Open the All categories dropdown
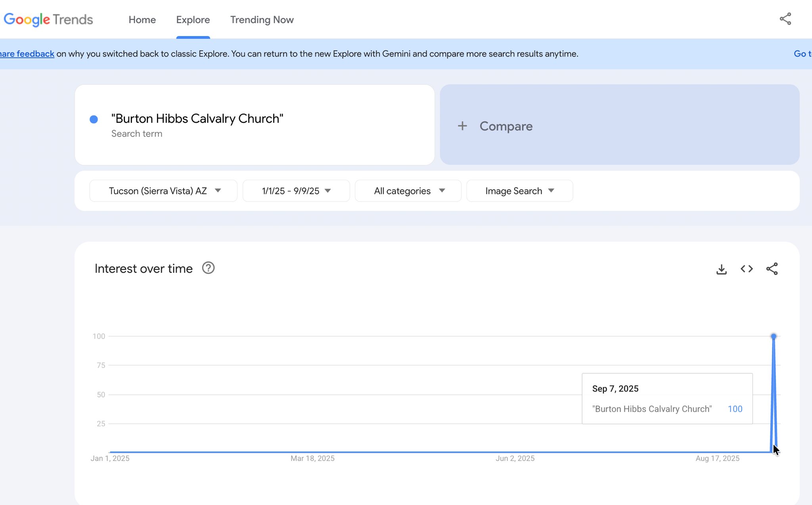The image size is (812, 505). 408,191
